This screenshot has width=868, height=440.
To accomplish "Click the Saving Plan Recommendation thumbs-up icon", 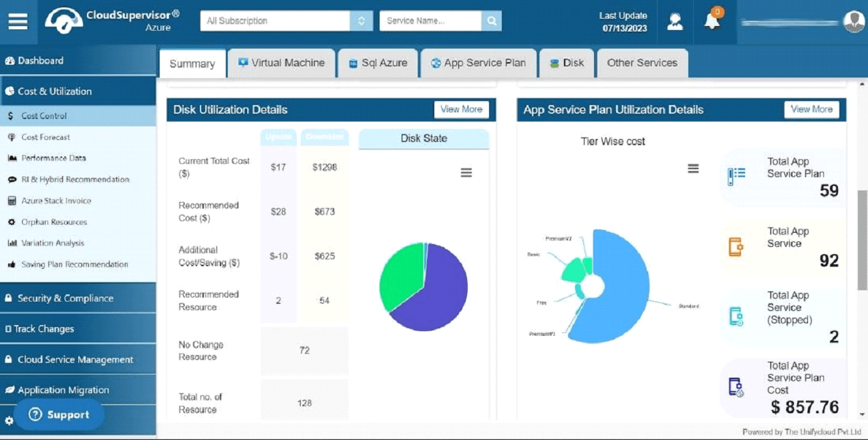I will (x=11, y=265).
